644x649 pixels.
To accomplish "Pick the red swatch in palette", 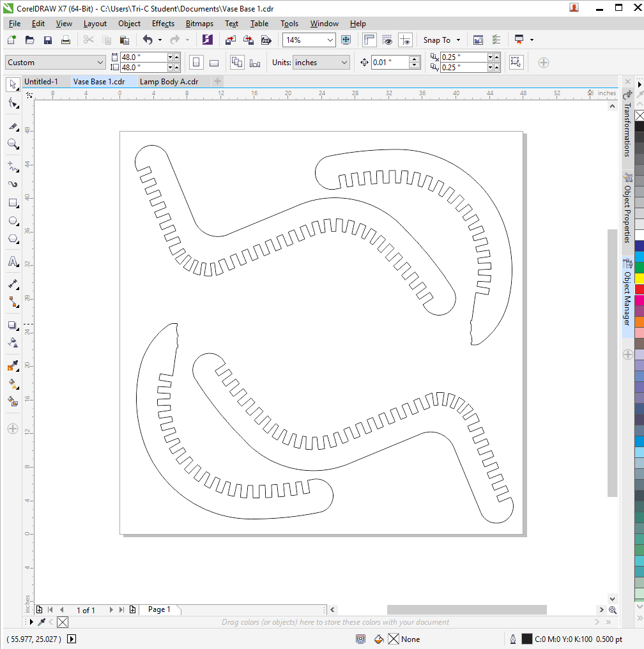I will click(x=640, y=289).
